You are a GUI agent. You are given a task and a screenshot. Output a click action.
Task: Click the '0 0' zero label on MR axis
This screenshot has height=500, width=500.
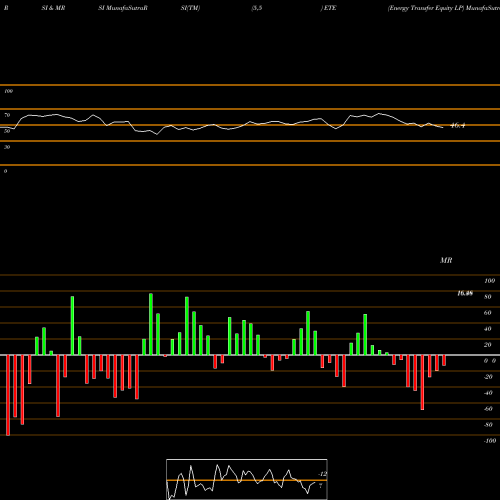[x=490, y=361]
